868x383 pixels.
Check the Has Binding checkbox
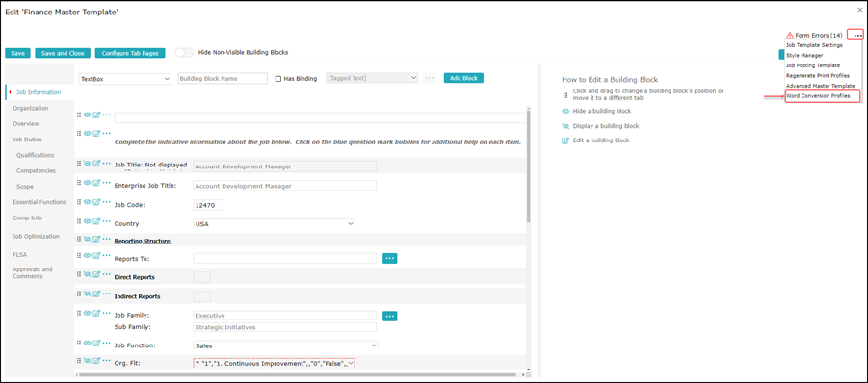click(x=278, y=79)
